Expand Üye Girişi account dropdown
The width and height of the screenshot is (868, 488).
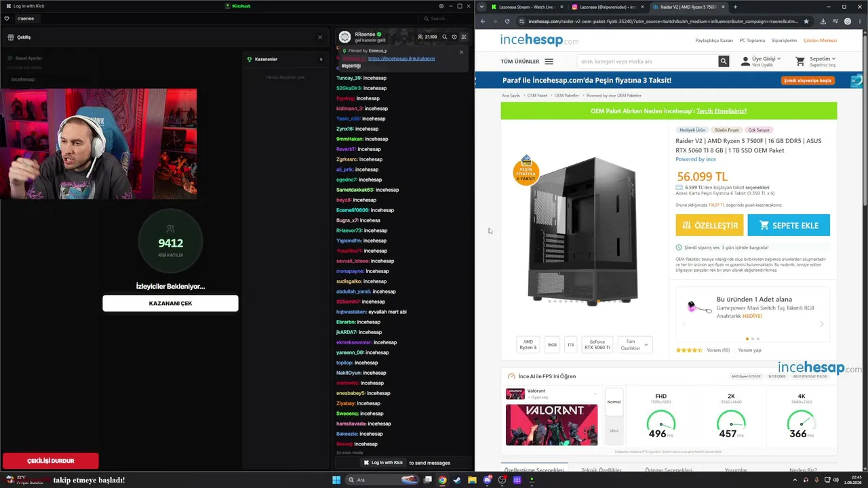[761, 61]
